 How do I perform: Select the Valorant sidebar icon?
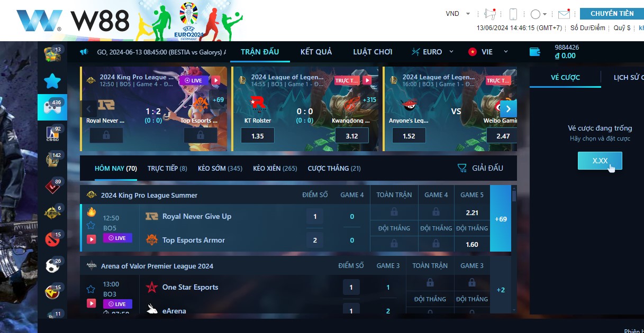(52, 187)
